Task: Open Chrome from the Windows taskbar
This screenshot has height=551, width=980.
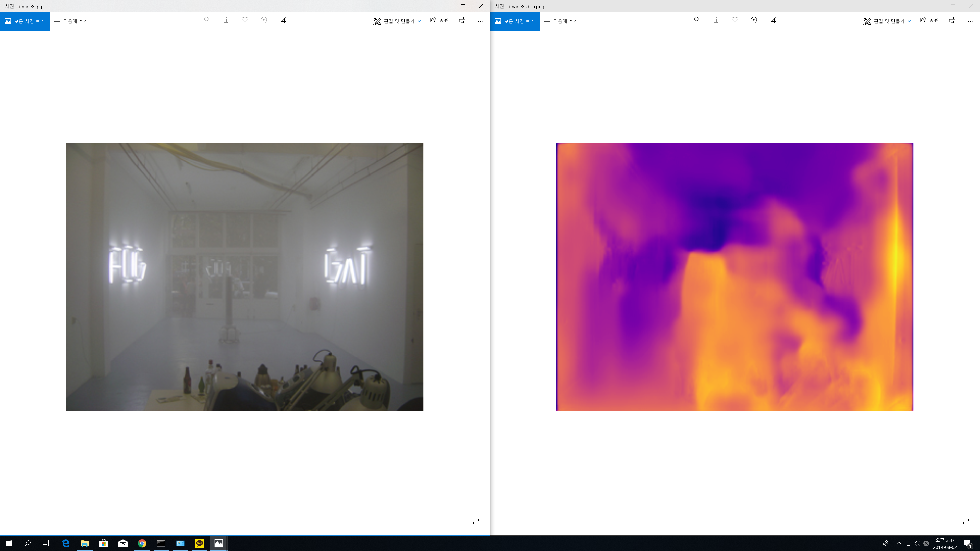Action: (x=142, y=543)
